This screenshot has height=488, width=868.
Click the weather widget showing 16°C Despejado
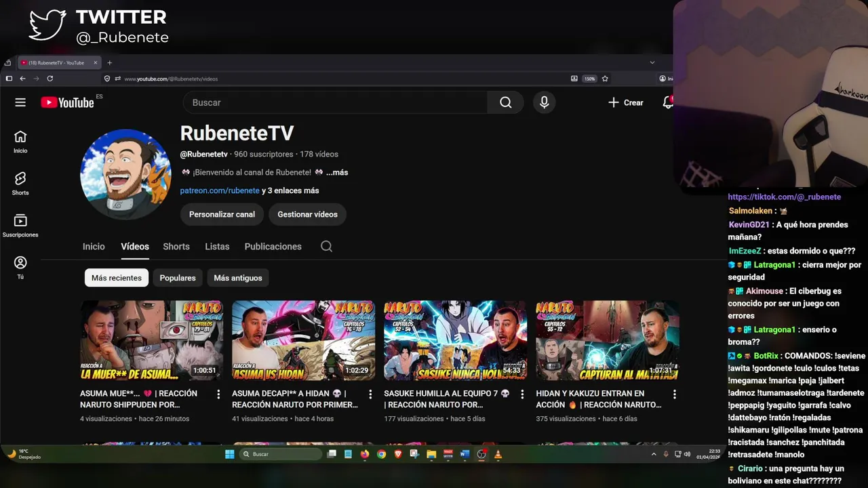click(x=24, y=454)
